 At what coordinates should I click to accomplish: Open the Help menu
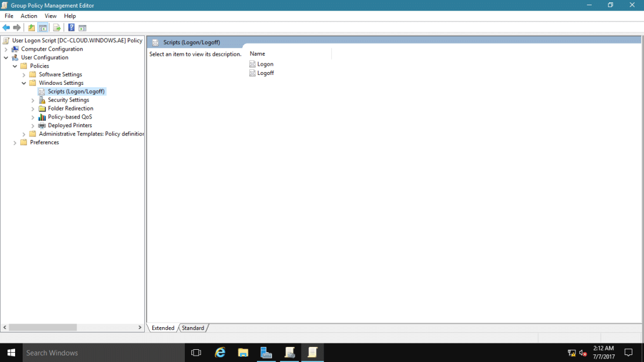(70, 16)
